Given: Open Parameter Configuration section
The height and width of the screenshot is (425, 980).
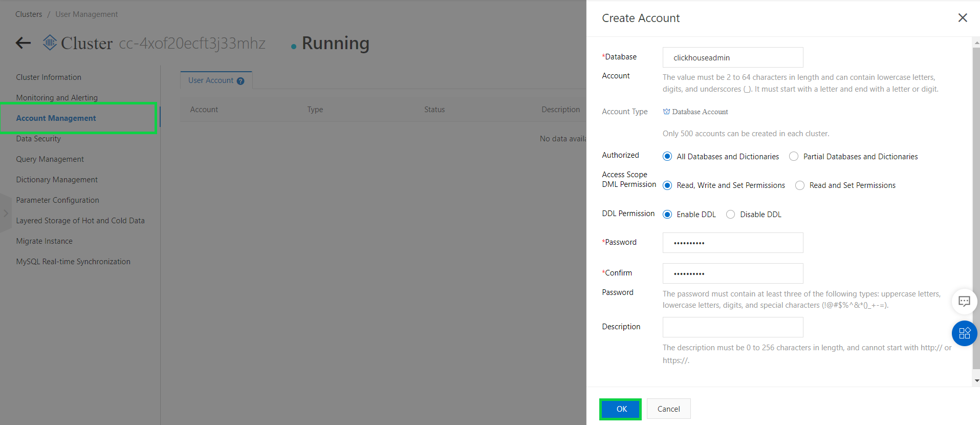Looking at the screenshot, I should pyautogui.click(x=57, y=200).
